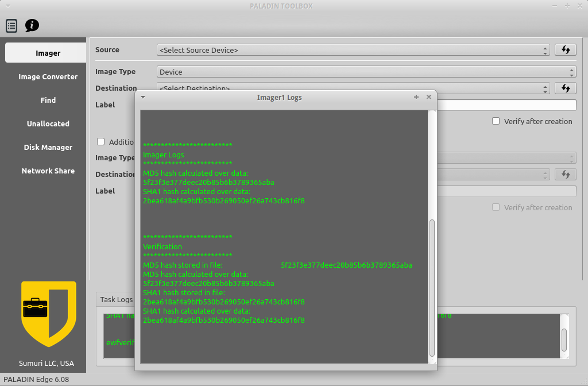This screenshot has height=386, width=588.
Task: Refresh the first Destination list
Action: click(566, 88)
